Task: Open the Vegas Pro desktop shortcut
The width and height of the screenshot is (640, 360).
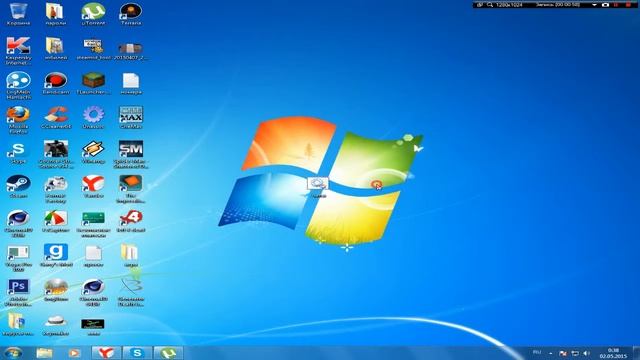Action: [18, 258]
